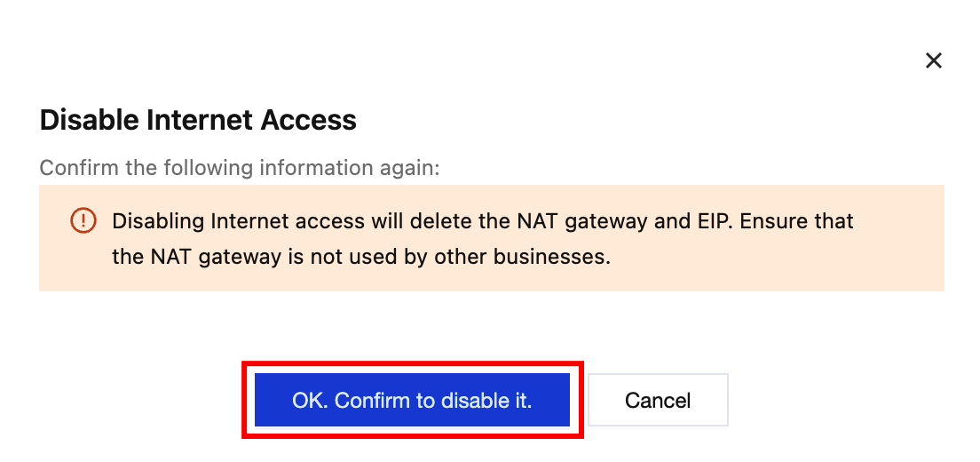Image resolution: width=980 pixels, height=462 pixels.
Task: Select the alert icon in the banner
Action: pyautogui.click(x=82, y=220)
